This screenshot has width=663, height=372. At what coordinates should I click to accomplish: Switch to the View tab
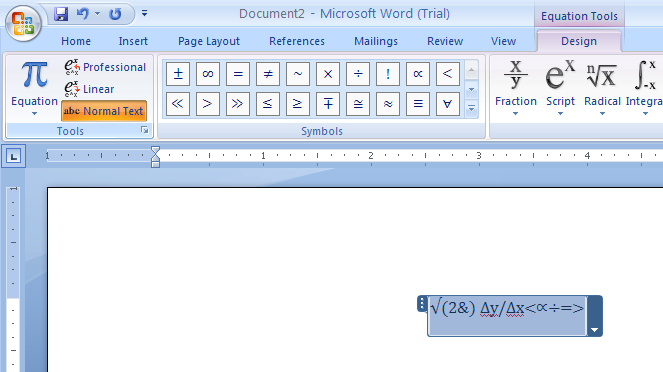pos(503,41)
